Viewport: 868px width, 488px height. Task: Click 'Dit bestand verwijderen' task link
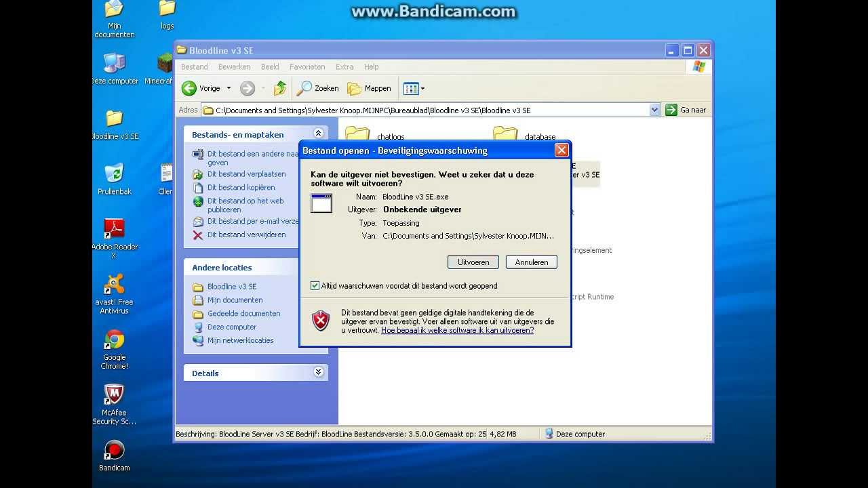point(246,235)
